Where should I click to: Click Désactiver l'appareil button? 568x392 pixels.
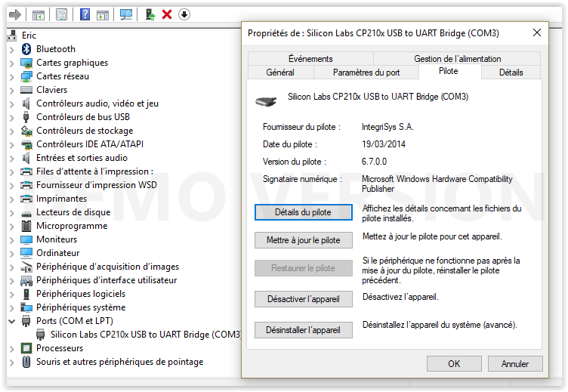pos(304,299)
